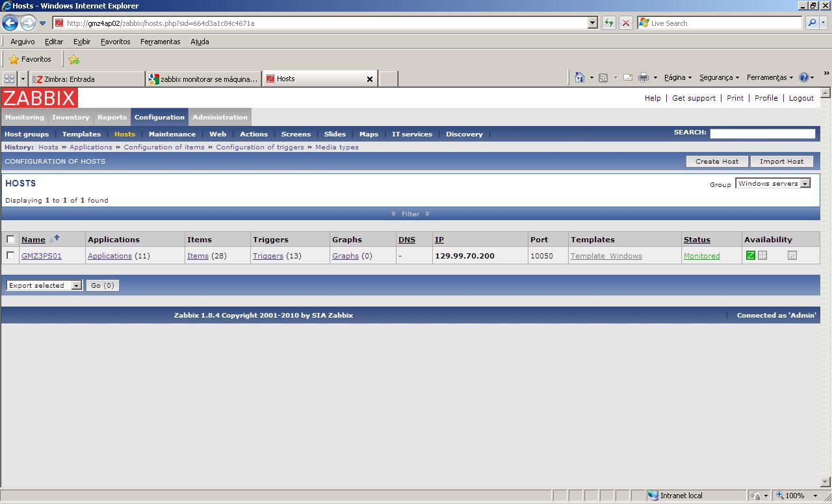Sort hosts by the Name column header

point(33,240)
